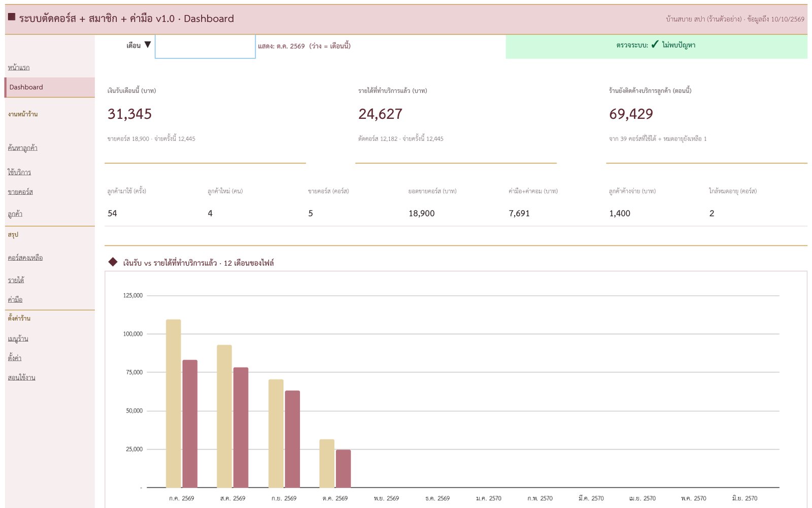Click the 1,400 ลูกค้าค้างจ่าย value
The width and height of the screenshot is (812, 508).
620,213
